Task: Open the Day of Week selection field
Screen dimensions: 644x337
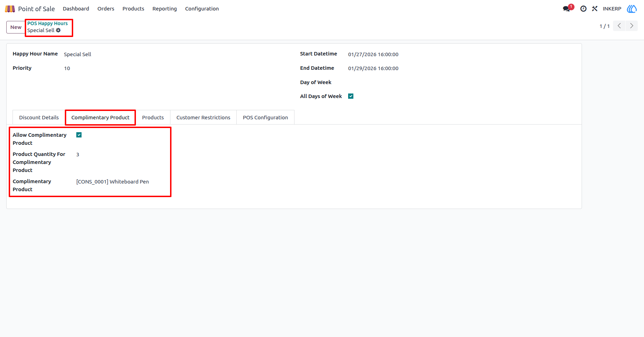Action: pyautogui.click(x=460, y=82)
